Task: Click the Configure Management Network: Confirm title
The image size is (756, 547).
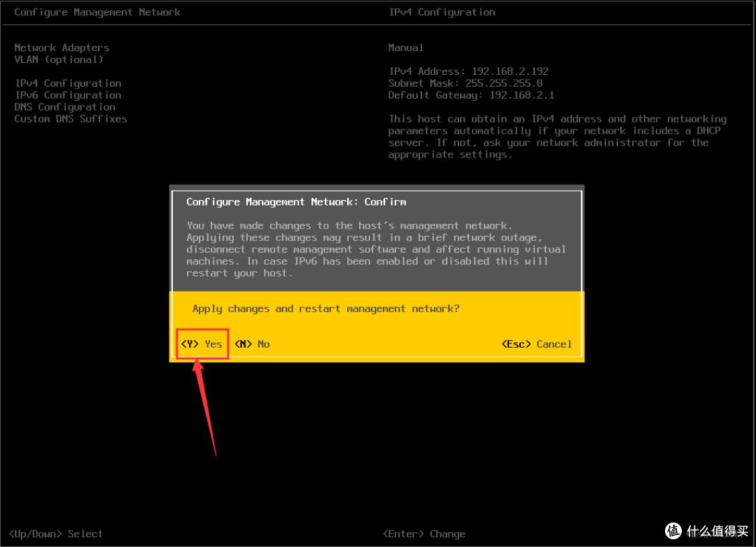Action: click(x=296, y=201)
